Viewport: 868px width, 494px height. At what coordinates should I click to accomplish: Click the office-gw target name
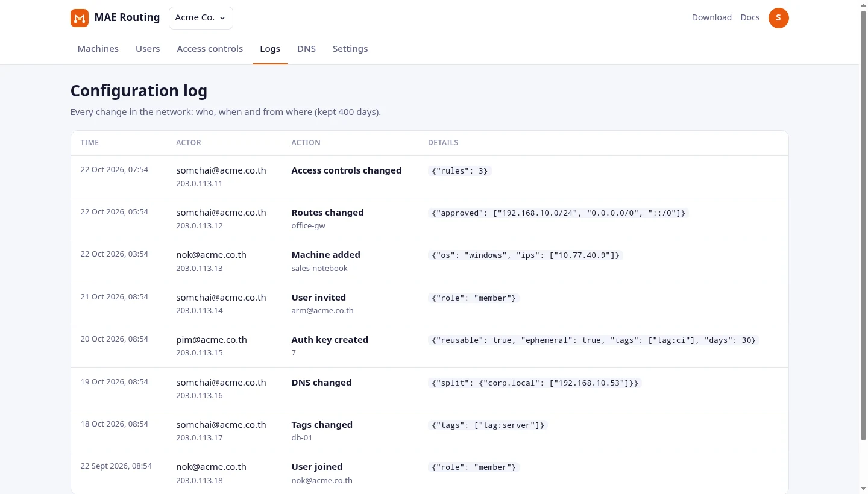pyautogui.click(x=309, y=226)
